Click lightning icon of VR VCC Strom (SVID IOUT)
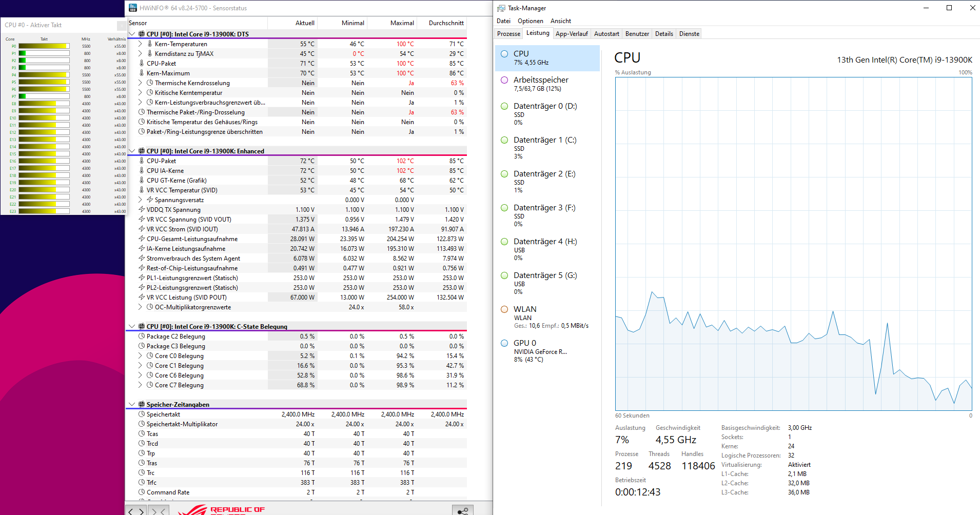 click(142, 229)
